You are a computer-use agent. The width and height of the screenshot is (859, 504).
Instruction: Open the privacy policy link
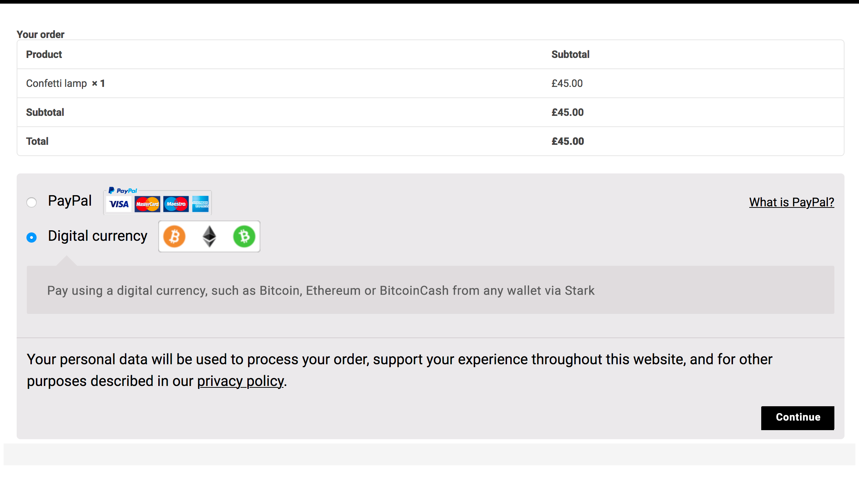click(240, 381)
